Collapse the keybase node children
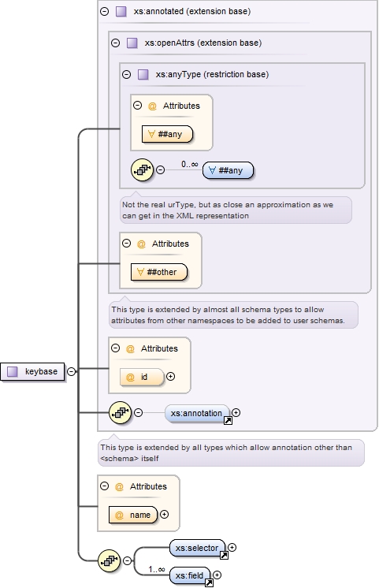 [71, 371]
